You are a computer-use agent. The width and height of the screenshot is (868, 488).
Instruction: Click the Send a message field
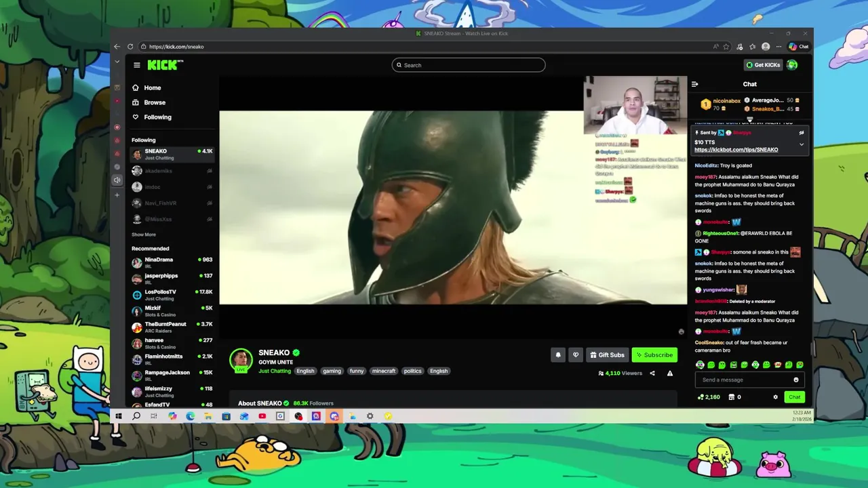[745, 380]
